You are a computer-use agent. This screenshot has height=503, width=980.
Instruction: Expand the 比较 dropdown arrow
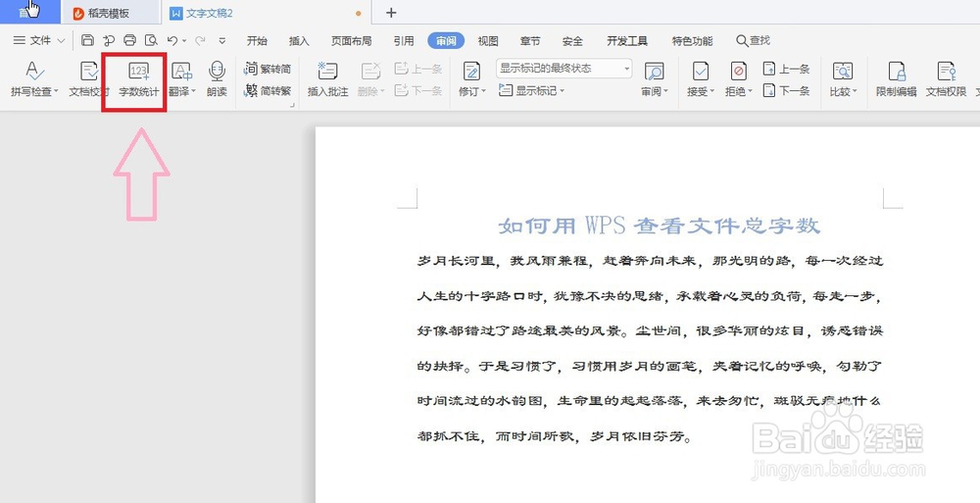855,91
